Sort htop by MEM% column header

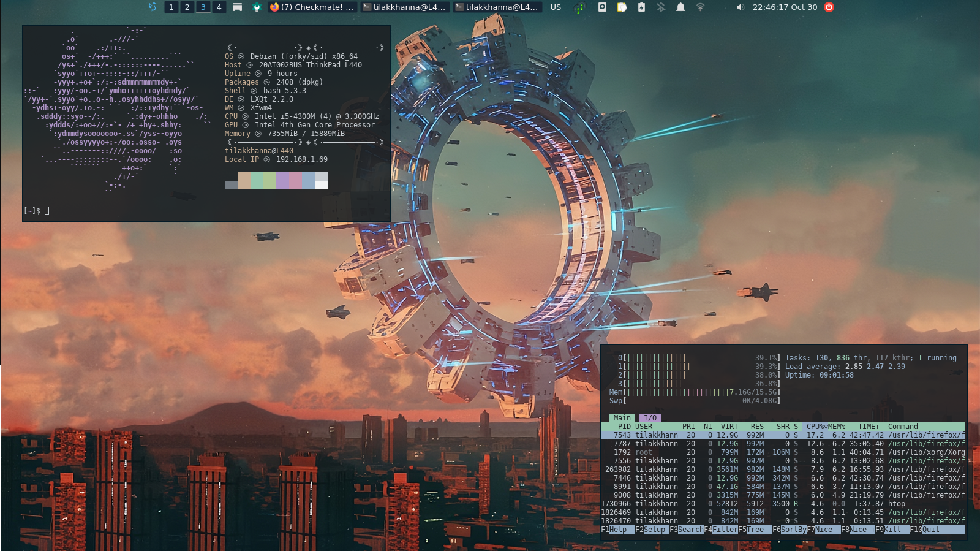[836, 427]
